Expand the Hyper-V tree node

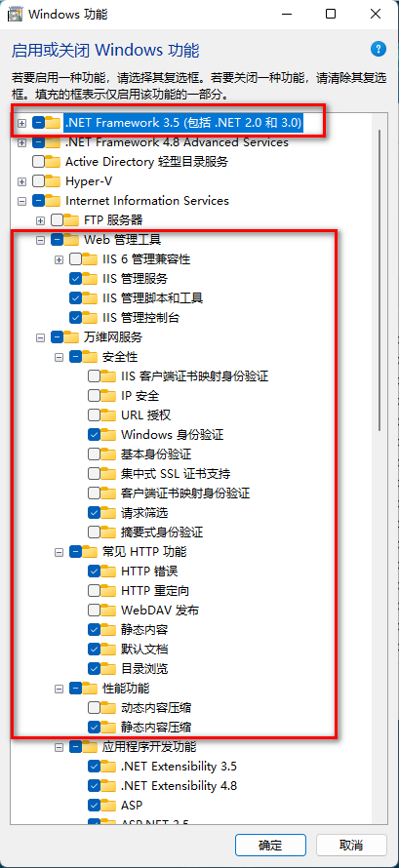coord(21,181)
